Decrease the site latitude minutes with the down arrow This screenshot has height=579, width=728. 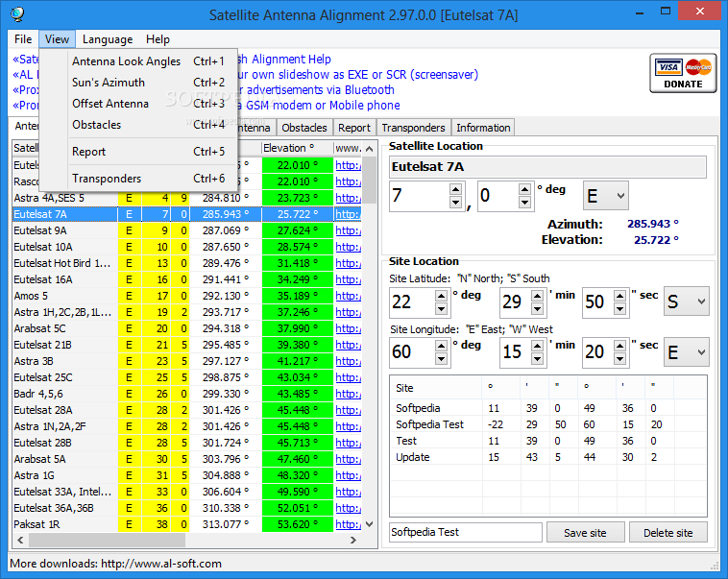tap(537, 308)
